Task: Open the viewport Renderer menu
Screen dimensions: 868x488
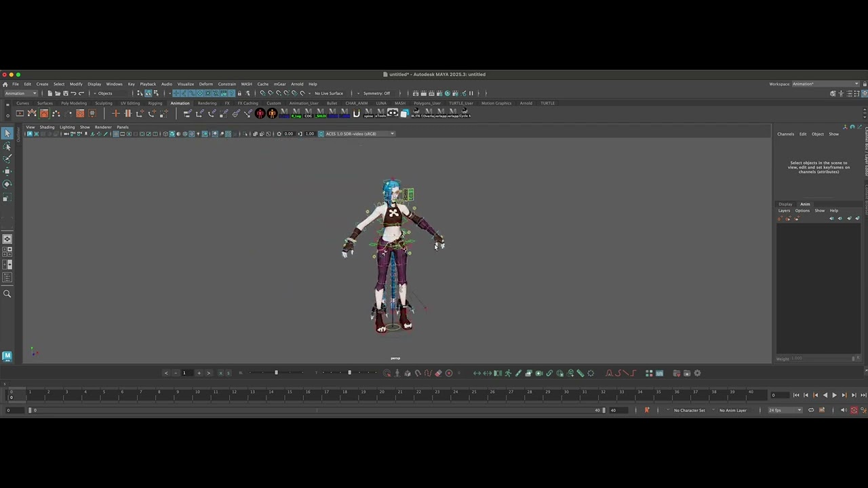Action: pyautogui.click(x=103, y=127)
